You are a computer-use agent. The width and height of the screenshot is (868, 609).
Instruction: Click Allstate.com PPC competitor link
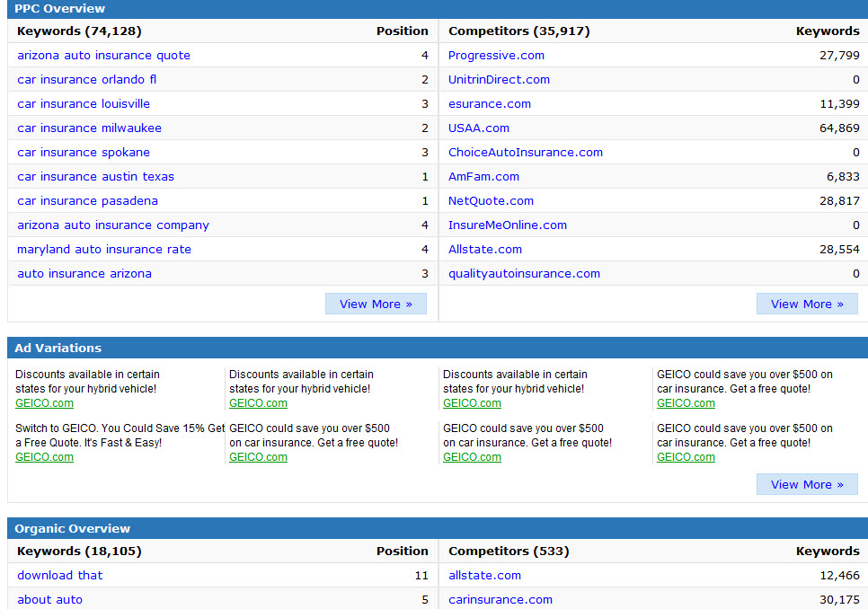(x=485, y=250)
